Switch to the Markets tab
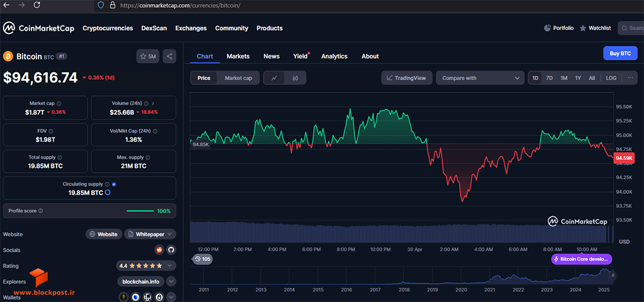The height and width of the screenshot is (302, 644). pos(238,56)
